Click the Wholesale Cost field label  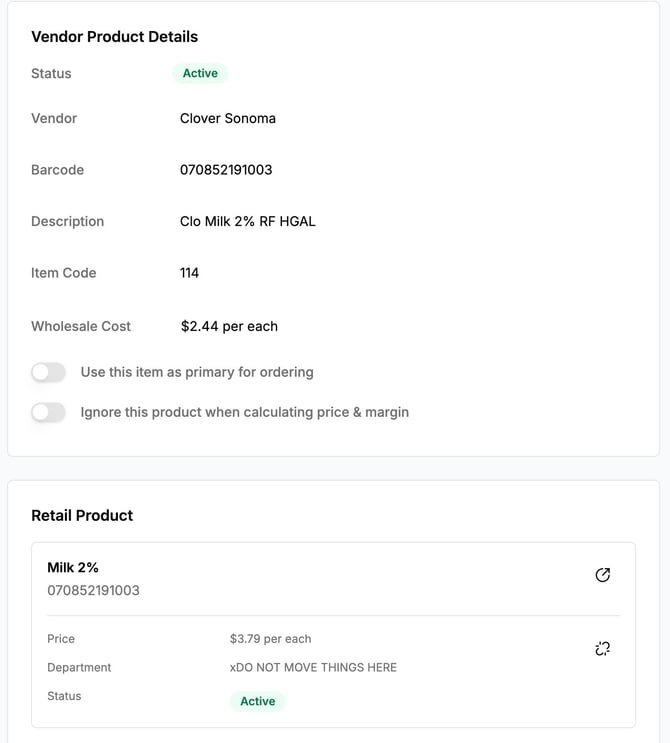[x=81, y=326]
